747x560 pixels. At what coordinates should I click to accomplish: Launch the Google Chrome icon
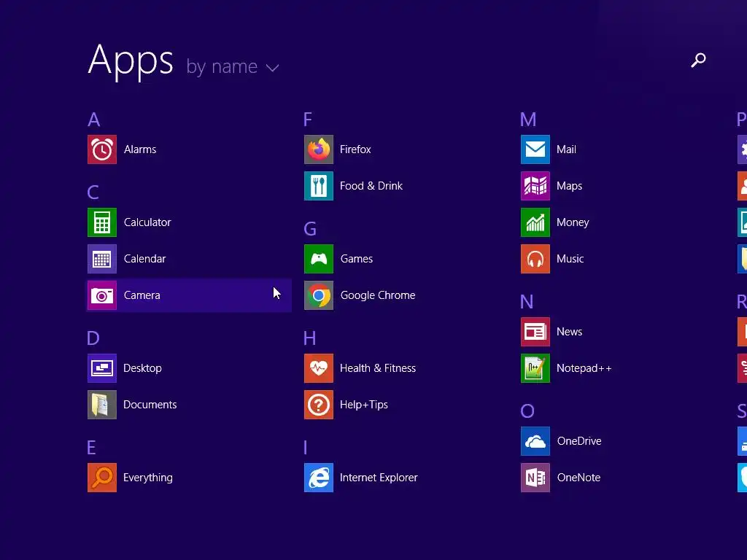(x=319, y=295)
